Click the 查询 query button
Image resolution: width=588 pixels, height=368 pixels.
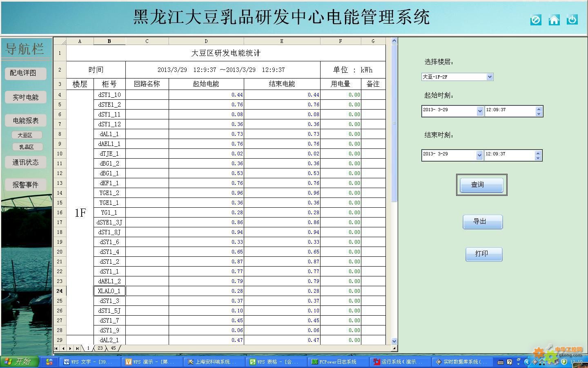tap(481, 185)
